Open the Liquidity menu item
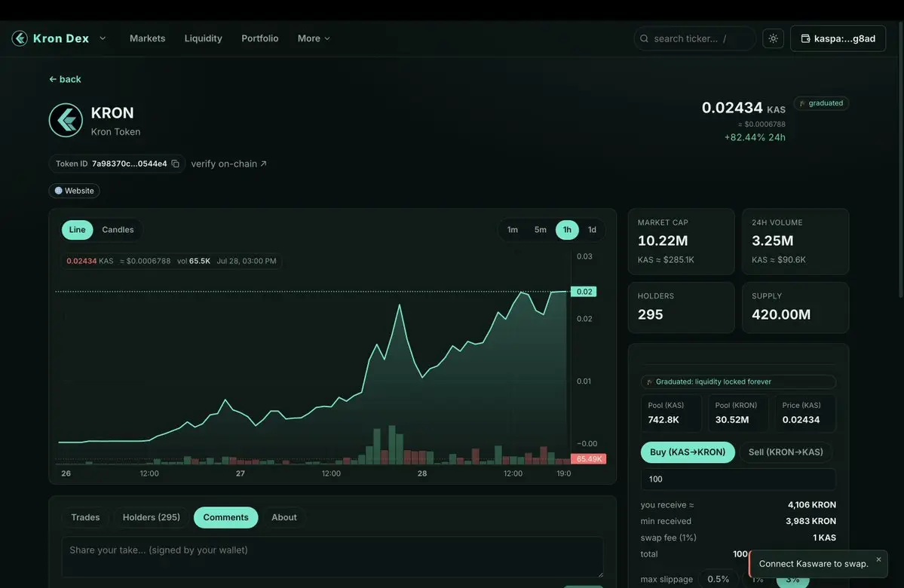The width and height of the screenshot is (904, 588). [x=203, y=38]
